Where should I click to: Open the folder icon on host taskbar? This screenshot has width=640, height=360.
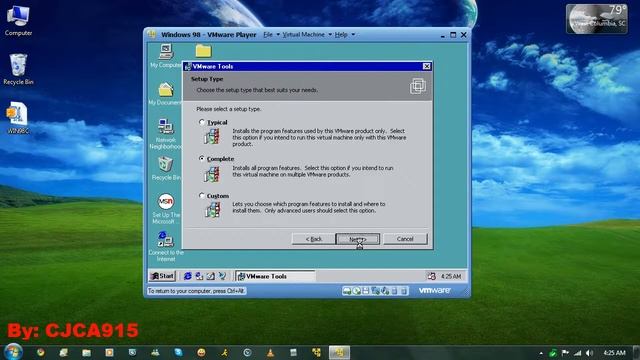[x=86, y=352]
